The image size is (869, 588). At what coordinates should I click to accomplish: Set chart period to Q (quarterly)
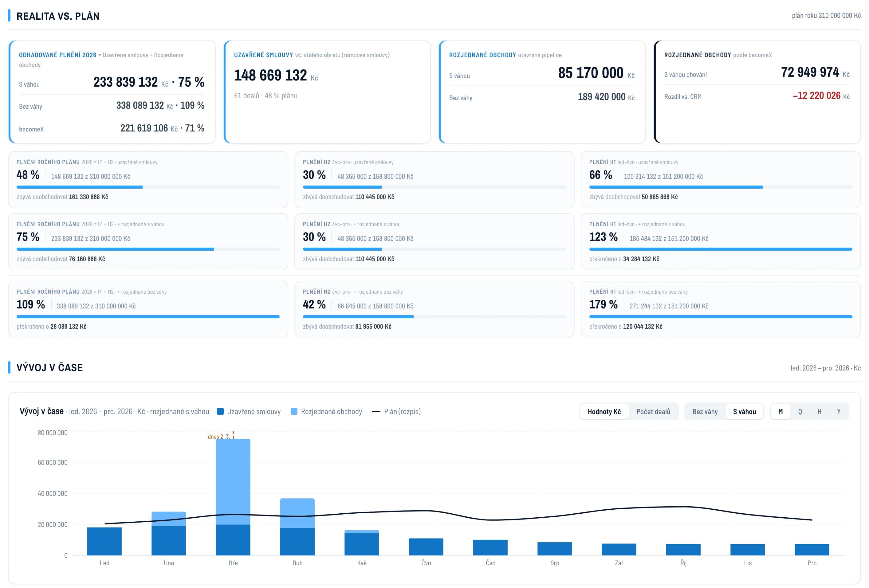[x=800, y=412]
